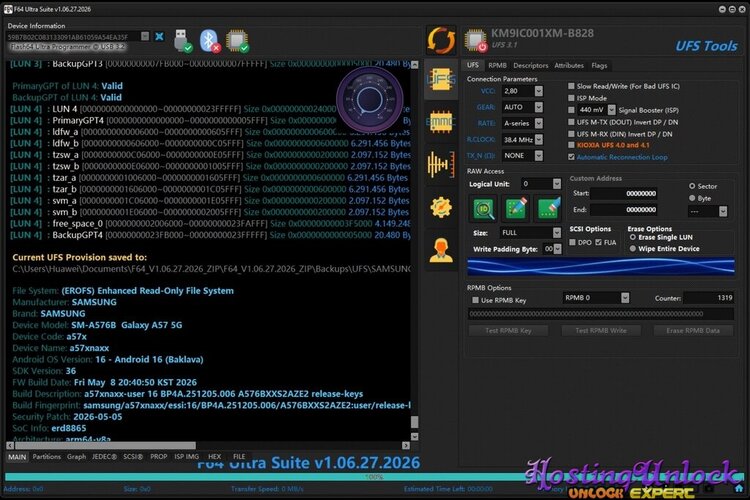
Task: Click the chip status icon with checkmark
Action: 237,41
